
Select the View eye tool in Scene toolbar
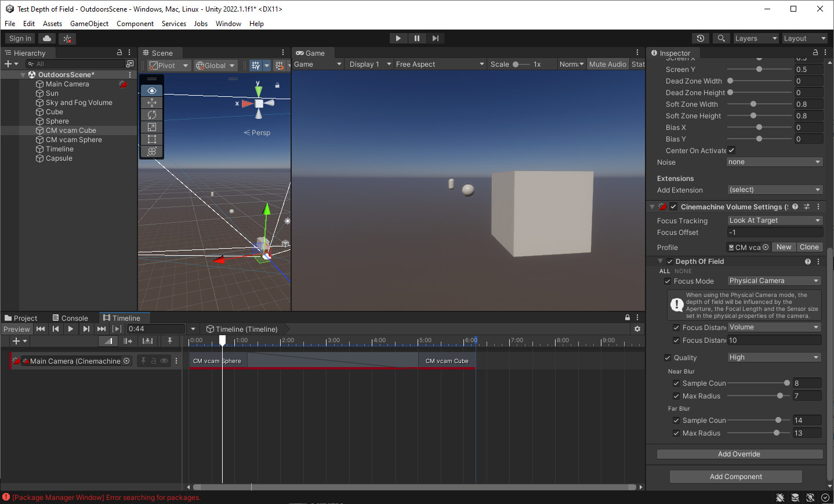[x=151, y=90]
